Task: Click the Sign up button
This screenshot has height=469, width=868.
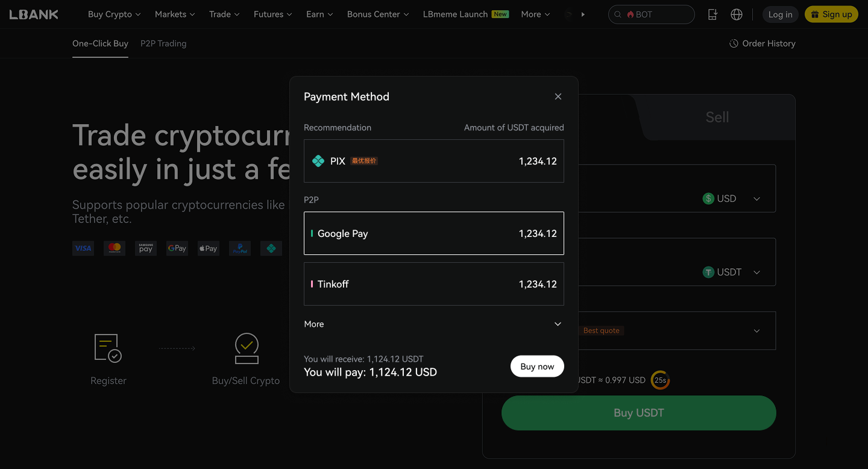Action: click(x=831, y=14)
